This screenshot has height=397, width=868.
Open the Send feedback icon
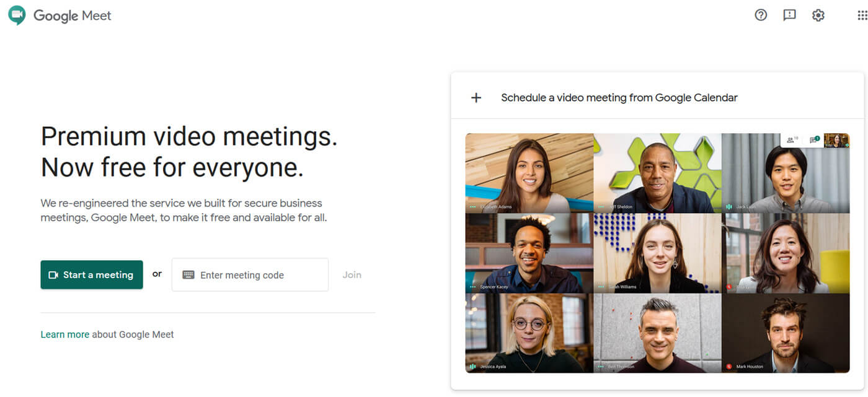(x=789, y=15)
